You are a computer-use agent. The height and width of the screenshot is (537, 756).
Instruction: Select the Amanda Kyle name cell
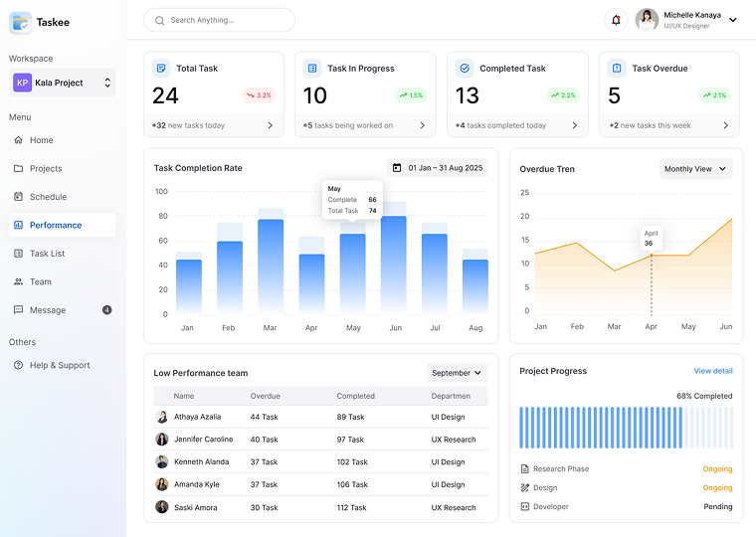pos(196,484)
